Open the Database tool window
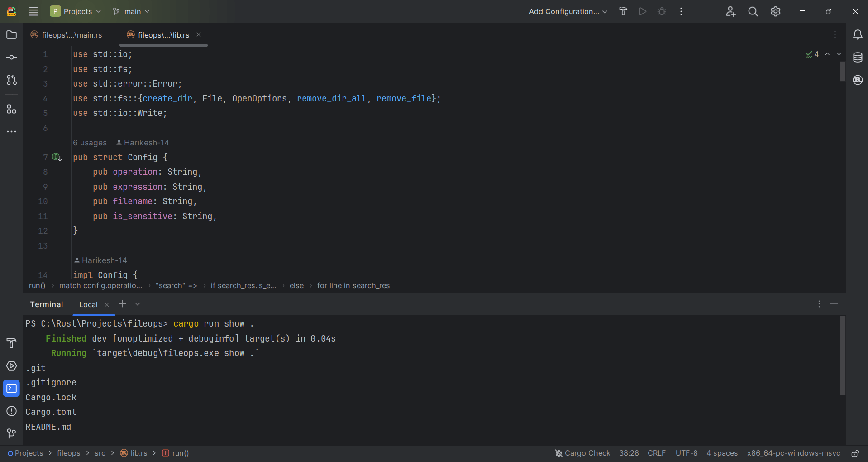This screenshot has height=462, width=868. 858,58
